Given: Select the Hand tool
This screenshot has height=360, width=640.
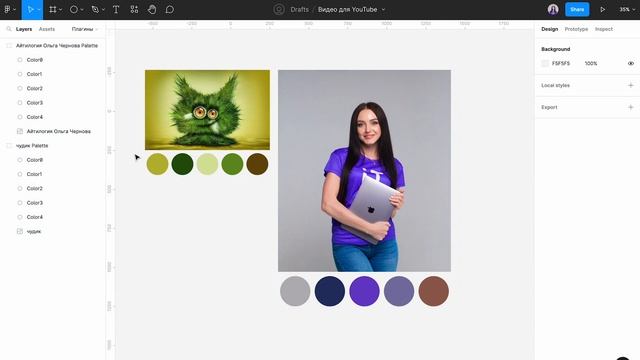Looking at the screenshot, I should coord(152,9).
